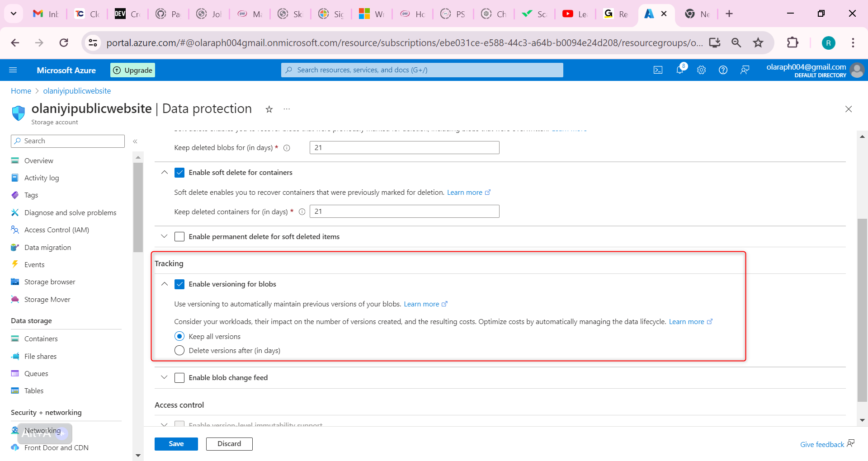
Task: Click Home breadcrumb link
Action: 21,91
